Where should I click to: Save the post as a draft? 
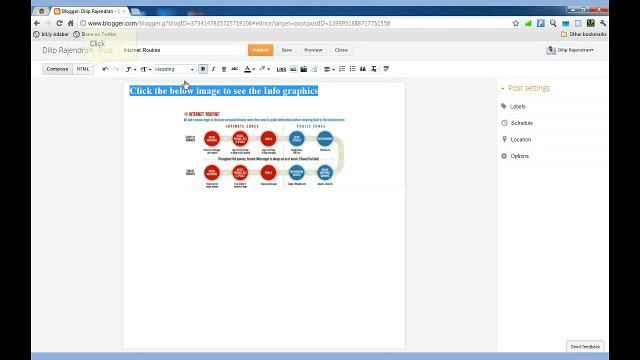click(287, 50)
